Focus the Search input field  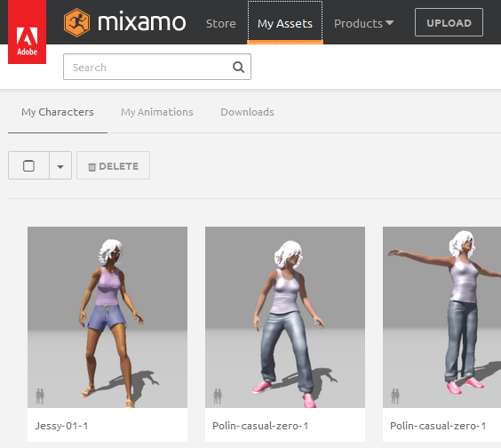[x=157, y=67]
